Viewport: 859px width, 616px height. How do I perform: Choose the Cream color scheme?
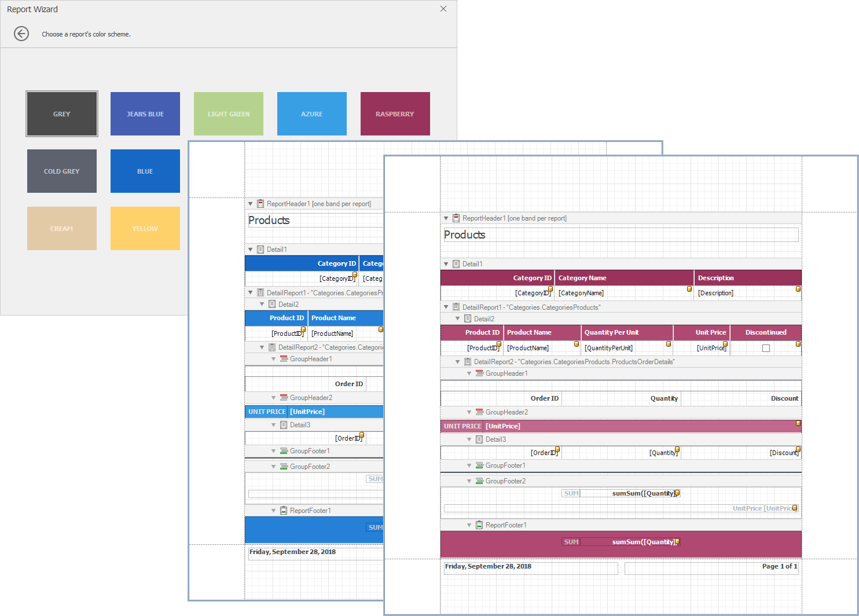[x=62, y=228]
